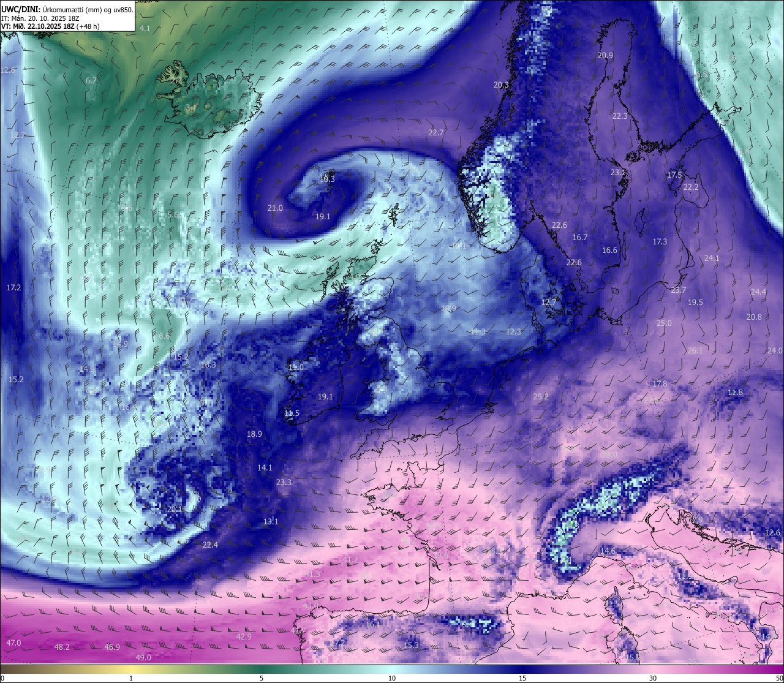Click the map value '24.4'
The width and height of the screenshot is (784, 683).
coord(758,292)
